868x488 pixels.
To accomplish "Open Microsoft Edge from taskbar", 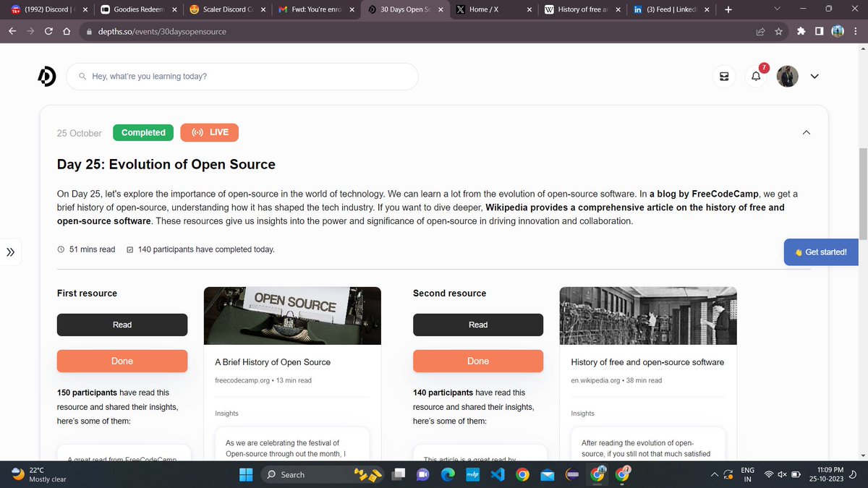I will pos(447,474).
